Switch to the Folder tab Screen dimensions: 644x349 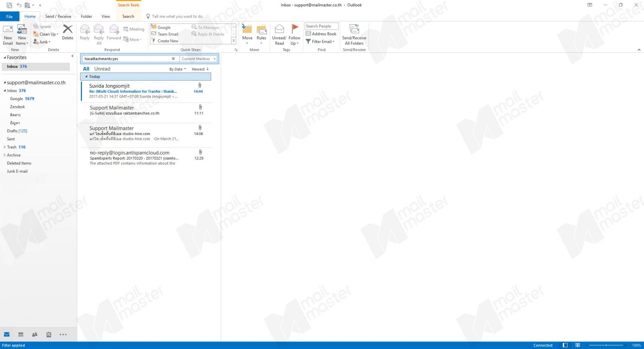click(86, 17)
